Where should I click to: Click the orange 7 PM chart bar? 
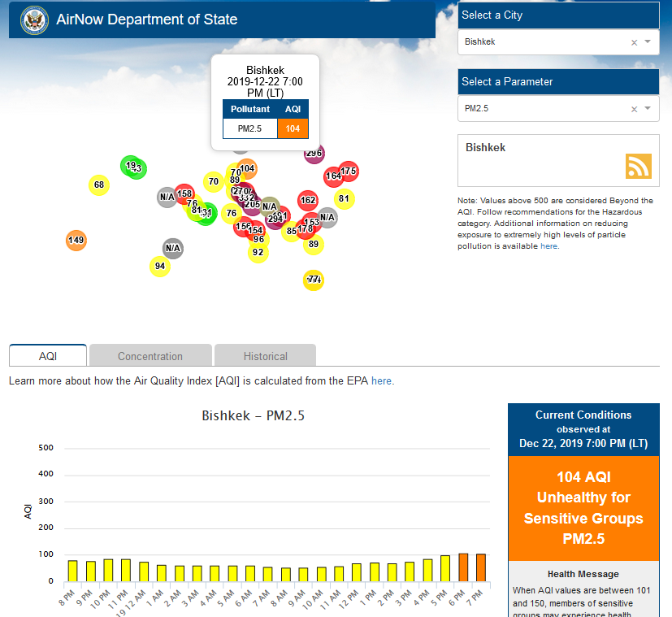coord(480,567)
